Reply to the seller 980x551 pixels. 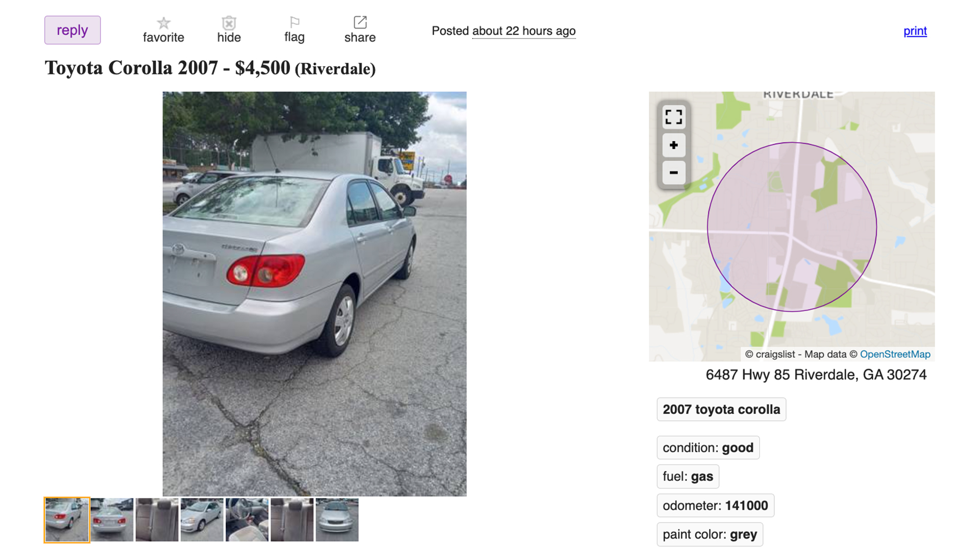pyautogui.click(x=72, y=30)
